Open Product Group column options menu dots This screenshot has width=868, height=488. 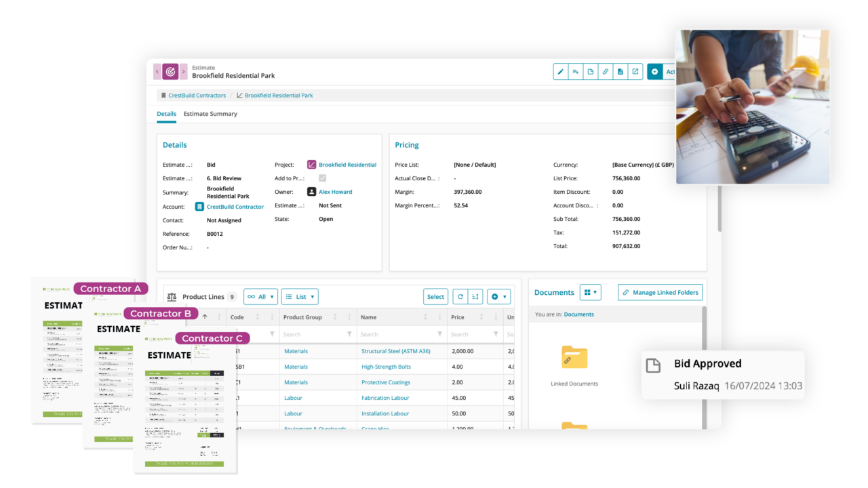click(349, 317)
